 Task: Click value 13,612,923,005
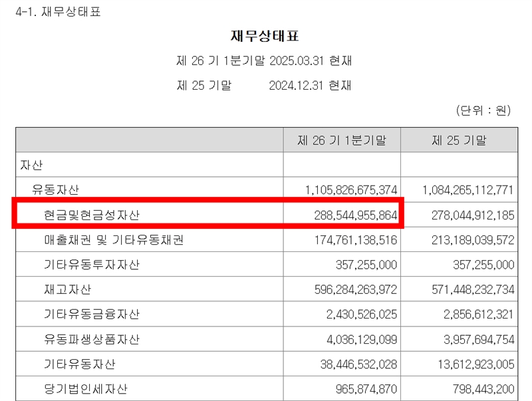pos(476,364)
